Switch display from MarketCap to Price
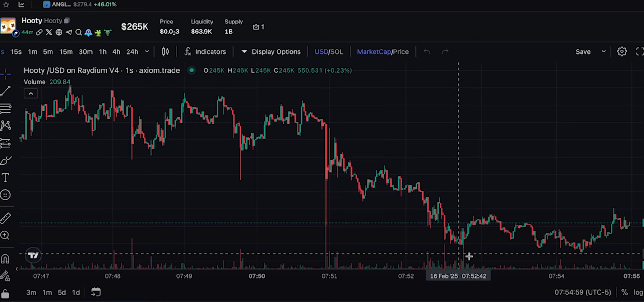This screenshot has width=644, height=302. [x=401, y=51]
